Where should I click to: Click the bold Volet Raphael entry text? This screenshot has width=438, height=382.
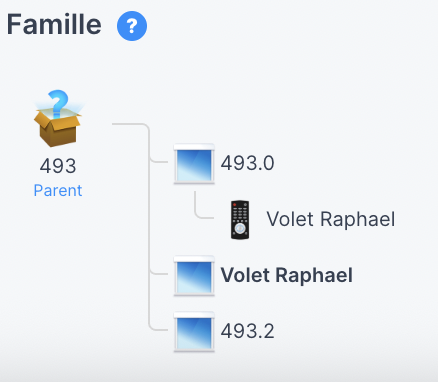click(x=287, y=275)
